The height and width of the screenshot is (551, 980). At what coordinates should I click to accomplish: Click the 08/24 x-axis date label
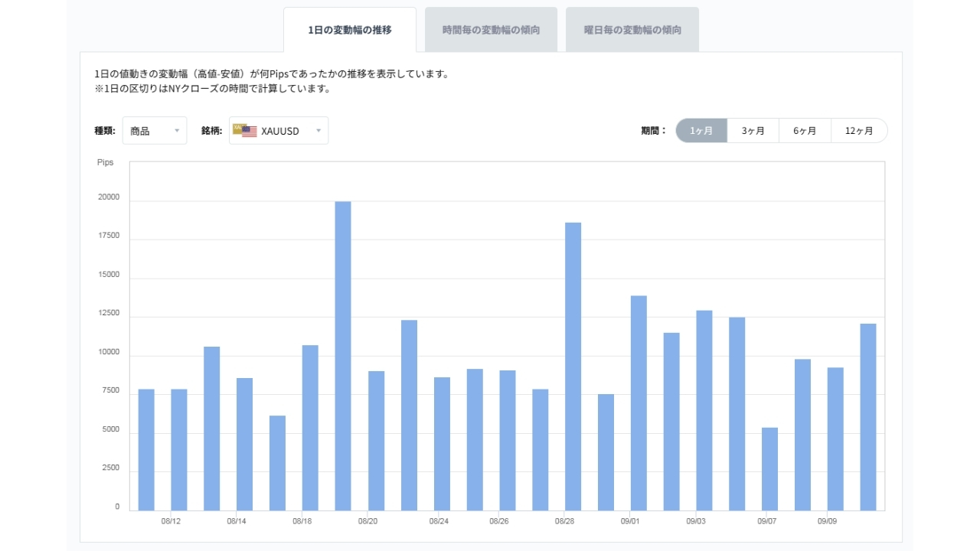point(439,521)
